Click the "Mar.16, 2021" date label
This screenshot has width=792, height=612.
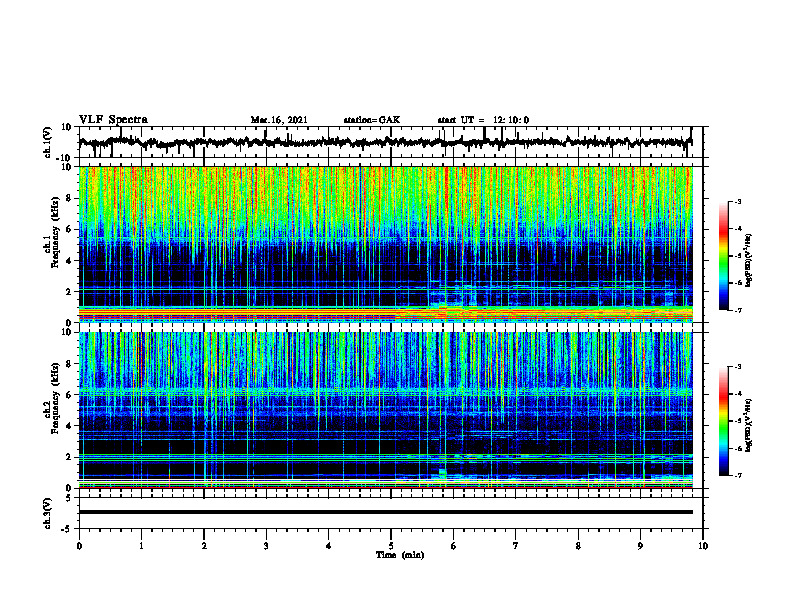(x=279, y=120)
